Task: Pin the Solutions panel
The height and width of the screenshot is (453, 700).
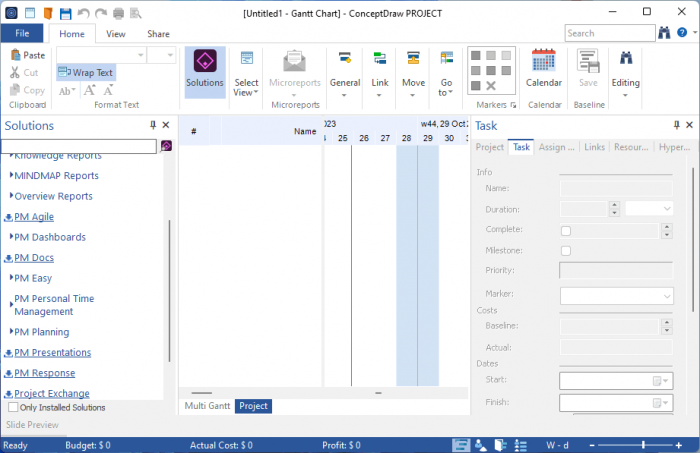Action: (x=153, y=125)
